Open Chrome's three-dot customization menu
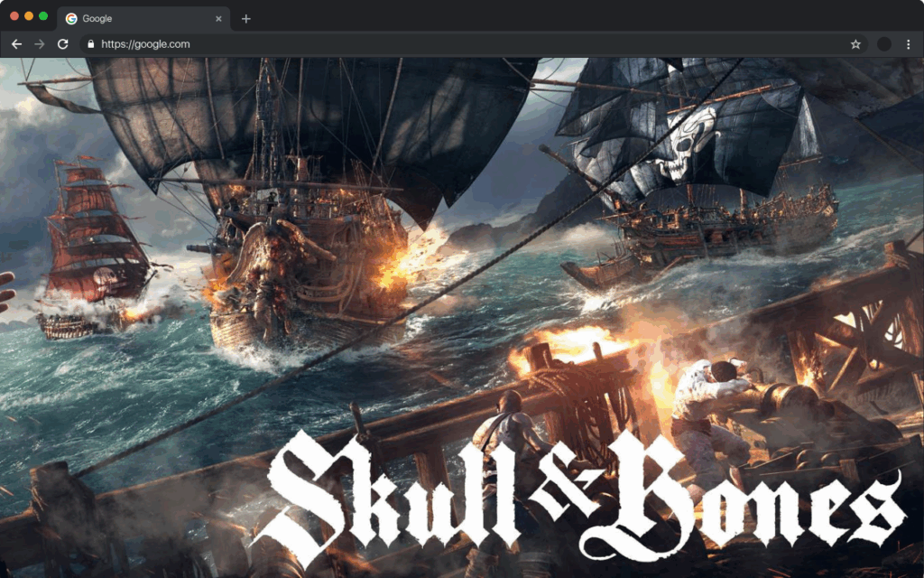 [910, 43]
